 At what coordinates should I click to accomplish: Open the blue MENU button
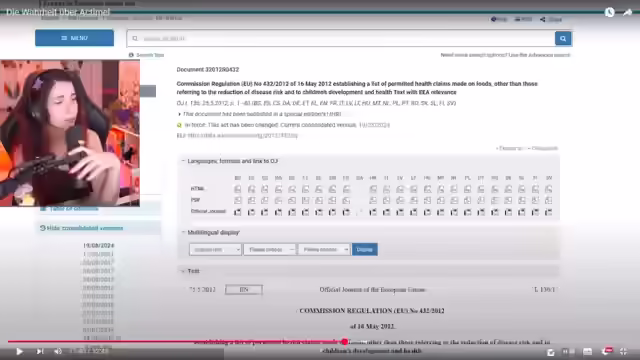pos(74,38)
